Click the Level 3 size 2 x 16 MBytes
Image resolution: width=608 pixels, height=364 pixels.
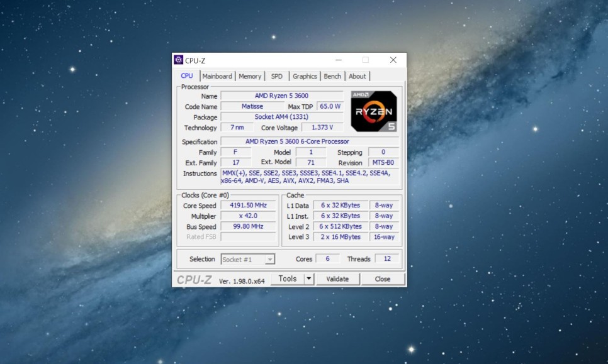341,236
